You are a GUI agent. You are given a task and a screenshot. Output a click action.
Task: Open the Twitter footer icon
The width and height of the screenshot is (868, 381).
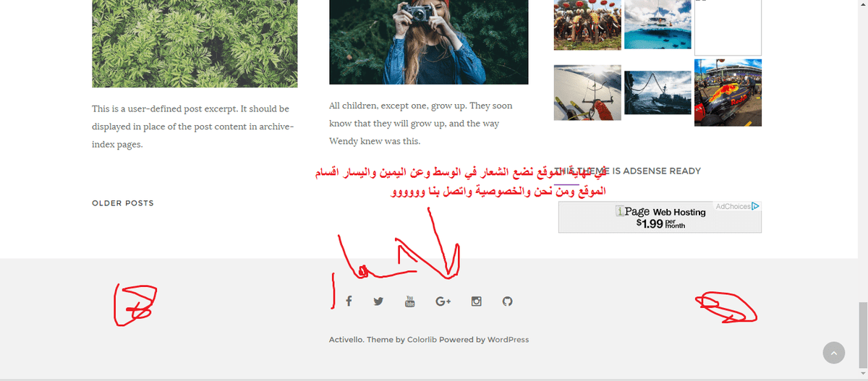coord(378,301)
